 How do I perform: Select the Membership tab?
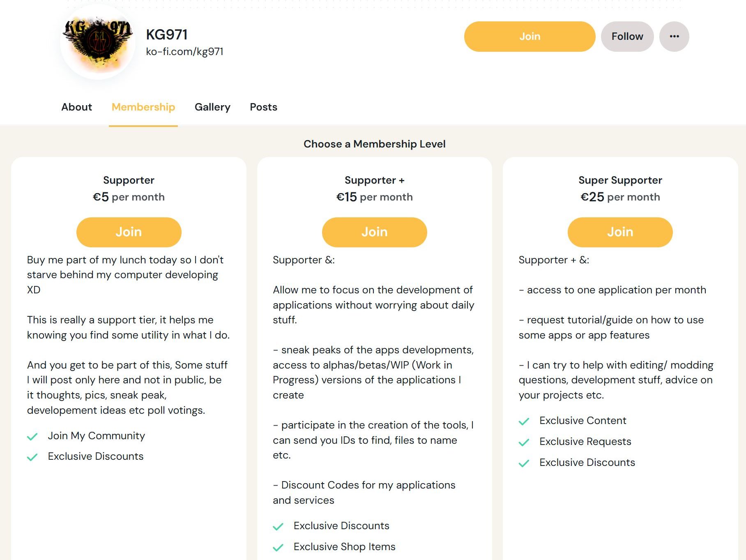point(143,107)
